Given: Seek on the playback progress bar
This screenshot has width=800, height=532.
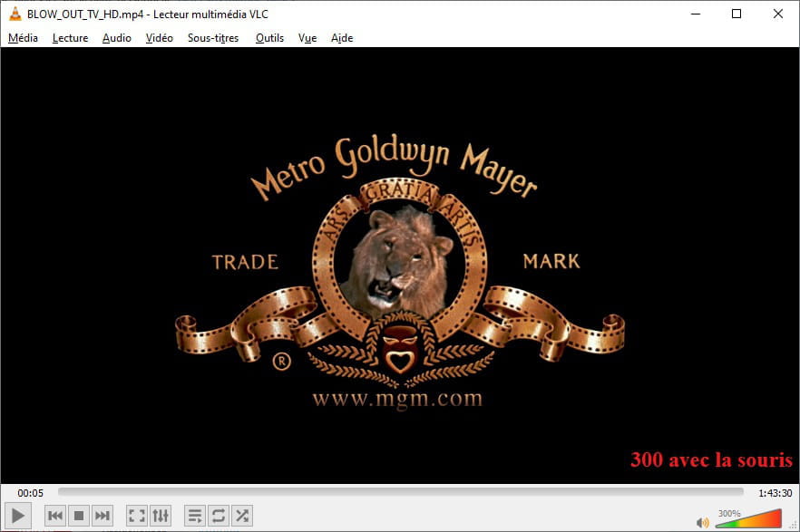Looking at the screenshot, I should pyautogui.click(x=401, y=492).
